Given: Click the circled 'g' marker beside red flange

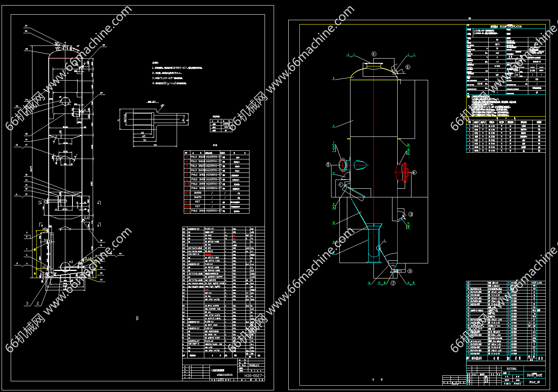Looking at the screenshot, I should 328,164.
